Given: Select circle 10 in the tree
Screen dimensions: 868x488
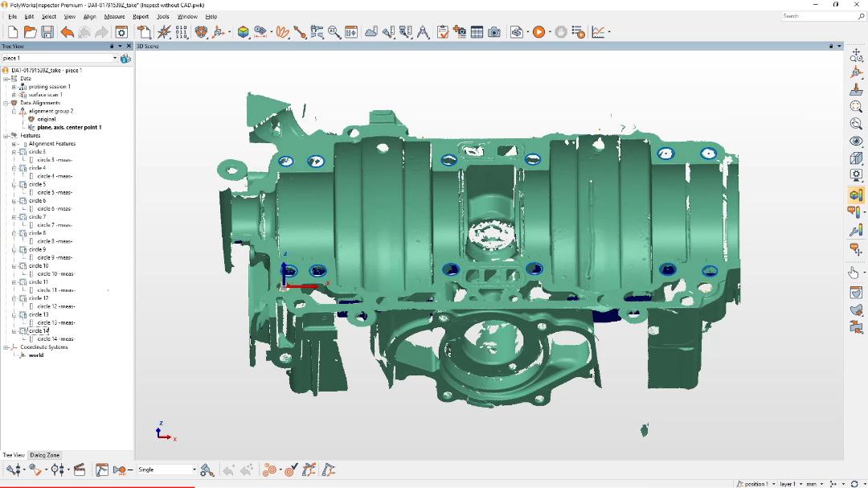Looking at the screenshot, I should pos(39,266).
